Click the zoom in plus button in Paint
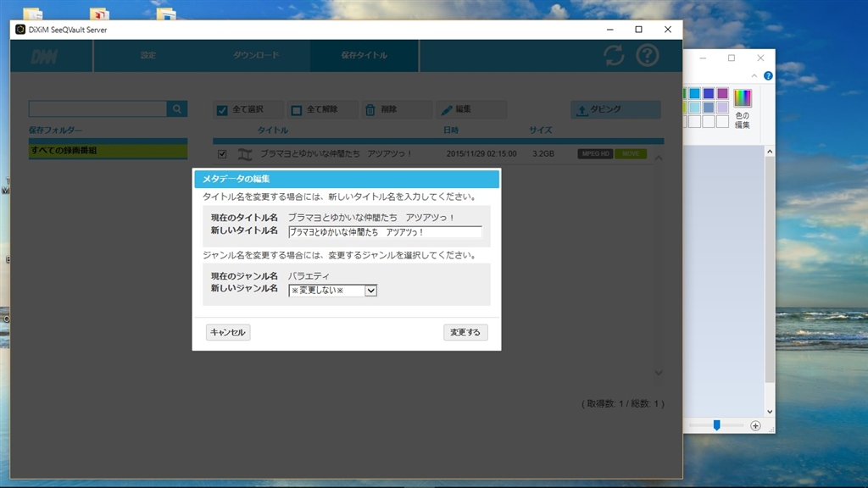Screen dimensions: 868x488 [x=755, y=425]
